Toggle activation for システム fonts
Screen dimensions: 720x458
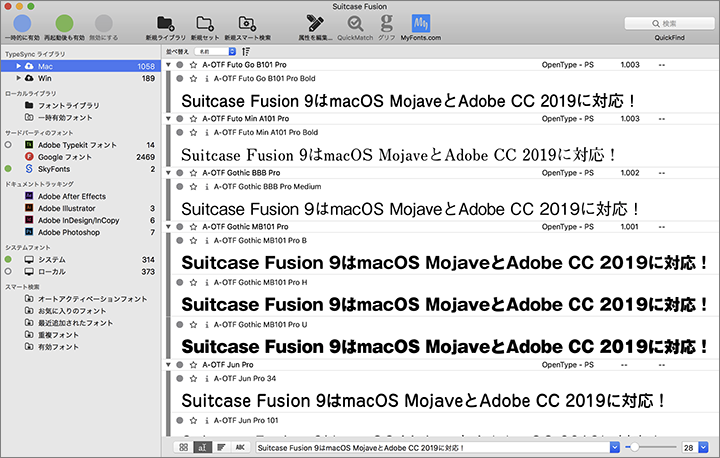(8, 260)
